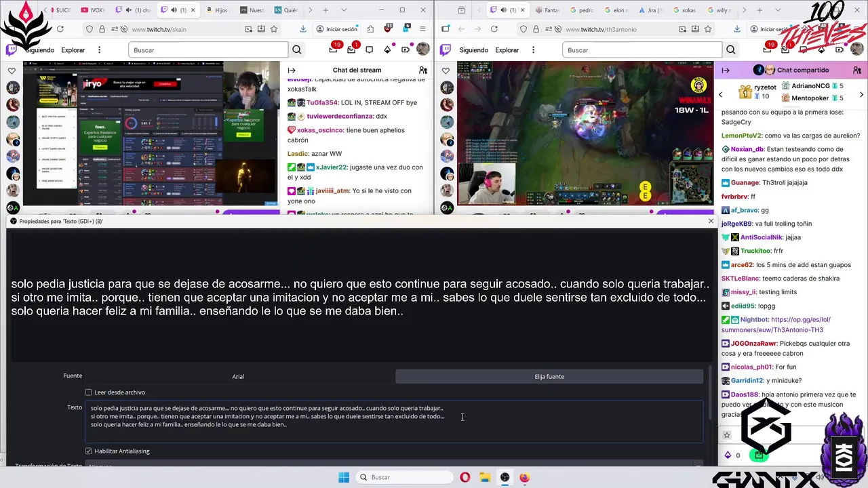Click Windows Start button on taskbar

344,477
